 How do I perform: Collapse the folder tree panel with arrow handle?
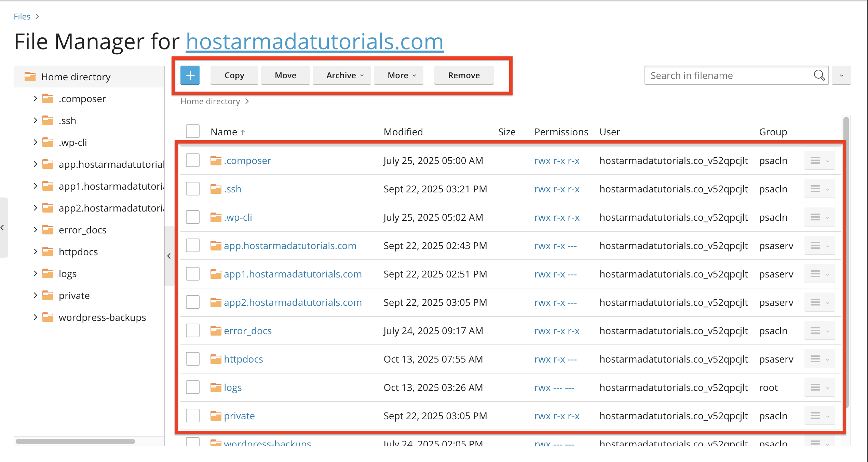coord(169,256)
